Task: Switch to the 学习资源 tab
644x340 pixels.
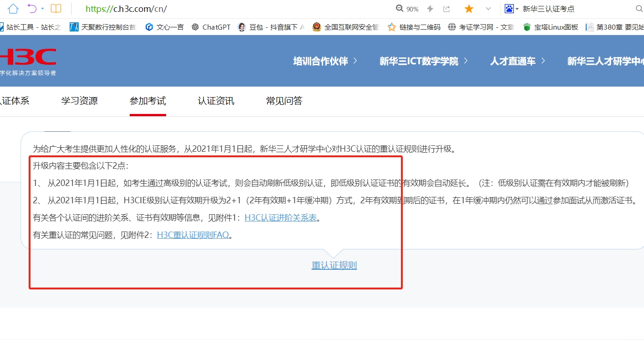Action: coord(80,101)
